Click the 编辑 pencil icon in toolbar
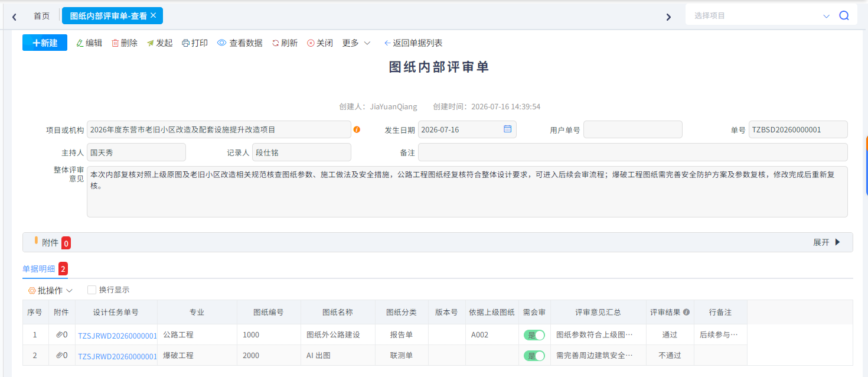The width and height of the screenshot is (868, 377). 80,43
